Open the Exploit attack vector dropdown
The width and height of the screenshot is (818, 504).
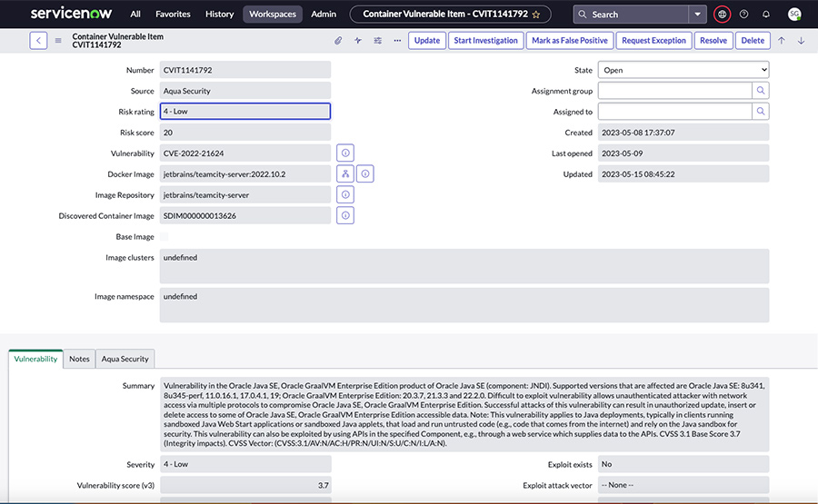coord(683,486)
